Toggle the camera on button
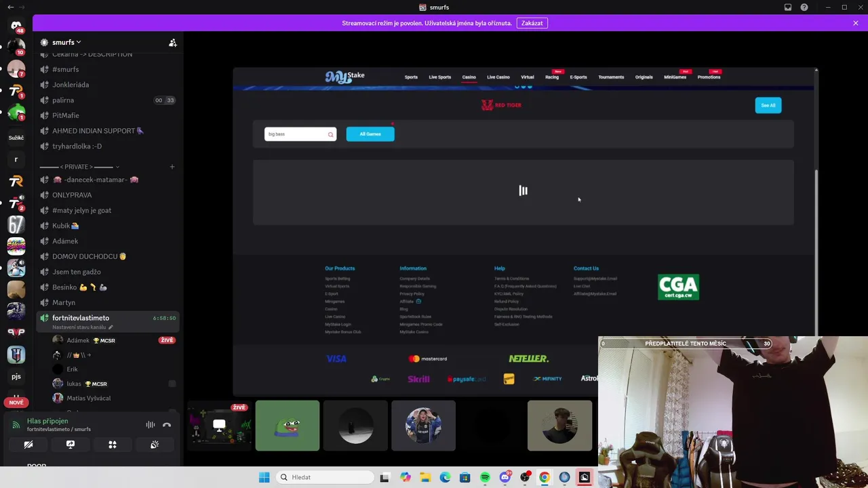Viewport: 868px width, 488px height. pos(28,445)
